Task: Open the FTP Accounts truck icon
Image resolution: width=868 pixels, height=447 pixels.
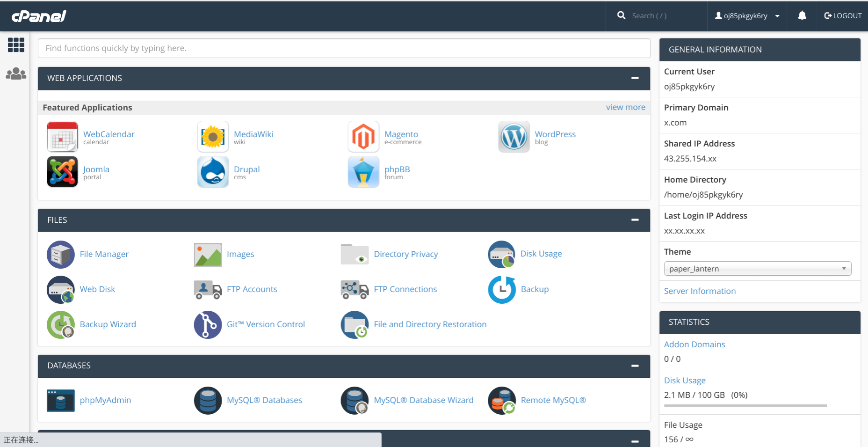Action: [x=208, y=290]
